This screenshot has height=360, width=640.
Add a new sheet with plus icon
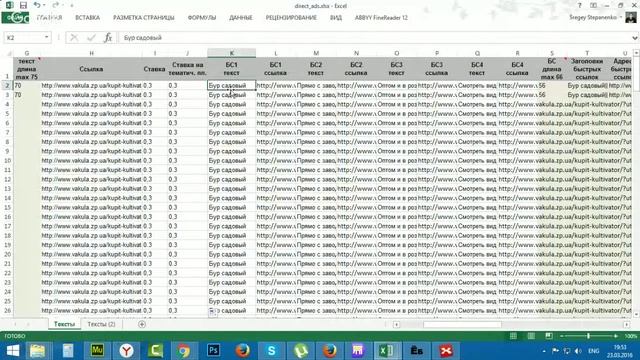(142, 324)
